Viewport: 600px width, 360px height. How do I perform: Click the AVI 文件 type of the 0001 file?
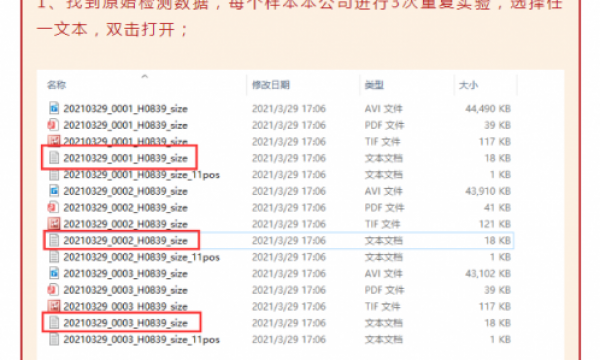tap(383, 109)
